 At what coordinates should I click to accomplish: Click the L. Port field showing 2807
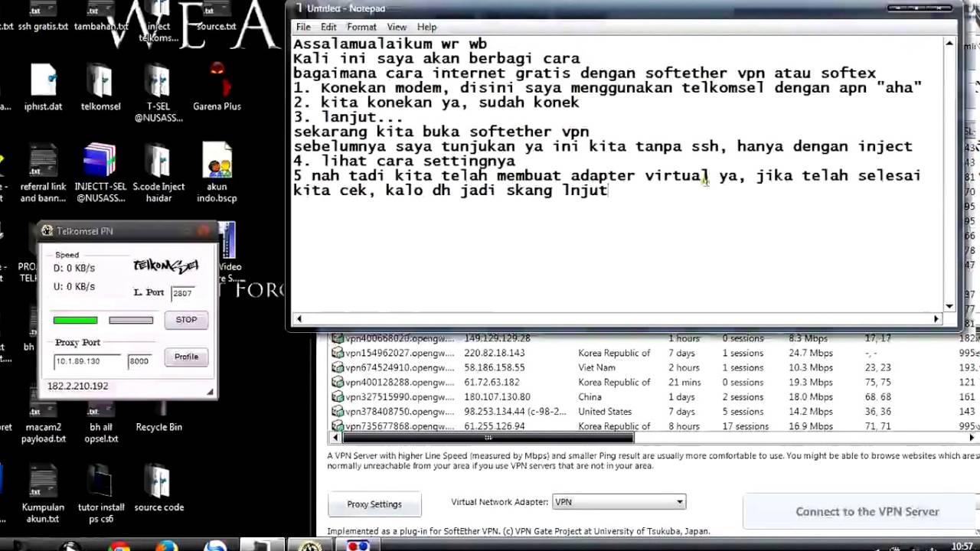coord(182,292)
